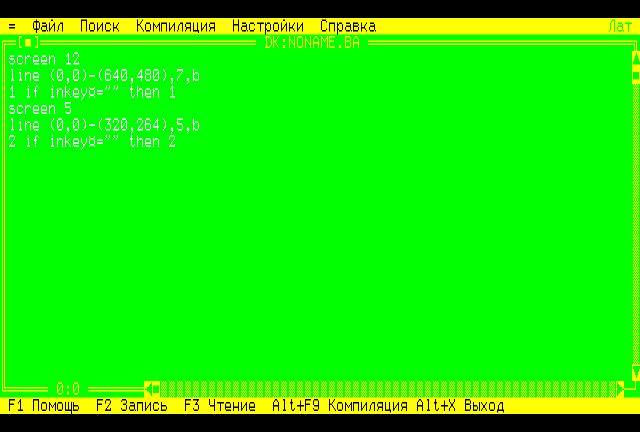Expand the Справка menu
The image size is (640, 432).
(x=348, y=26)
